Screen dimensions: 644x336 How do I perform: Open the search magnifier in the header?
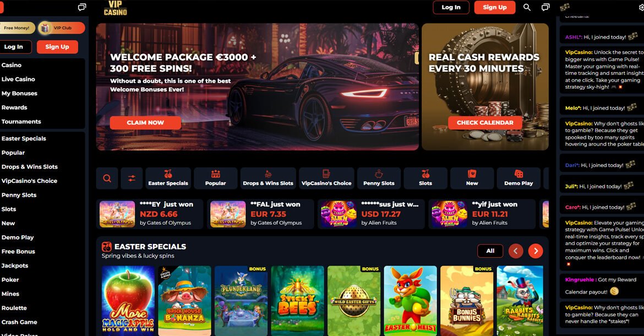click(x=527, y=7)
